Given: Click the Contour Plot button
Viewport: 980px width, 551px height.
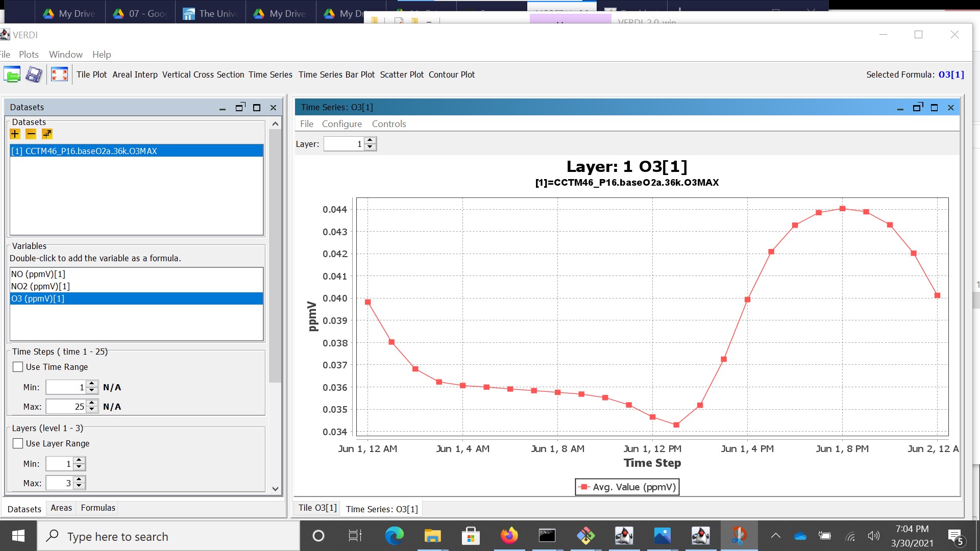Looking at the screenshot, I should coord(451,74).
